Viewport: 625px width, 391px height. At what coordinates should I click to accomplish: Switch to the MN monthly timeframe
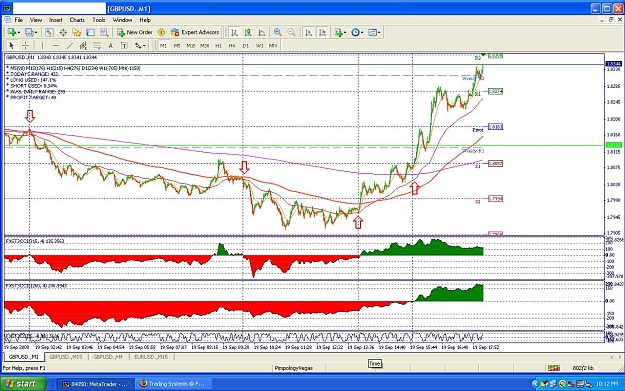pyautogui.click(x=273, y=46)
